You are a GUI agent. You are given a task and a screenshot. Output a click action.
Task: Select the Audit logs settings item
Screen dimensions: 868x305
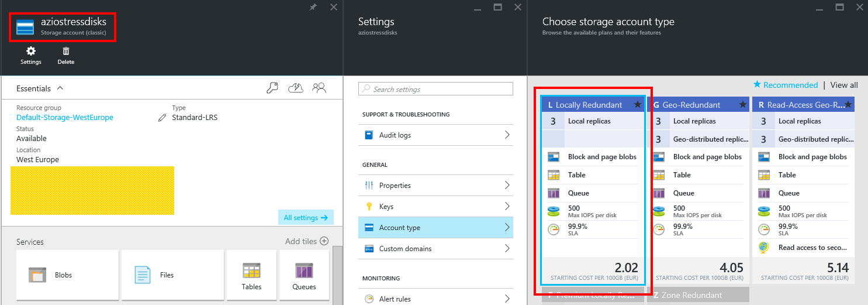[x=435, y=135]
